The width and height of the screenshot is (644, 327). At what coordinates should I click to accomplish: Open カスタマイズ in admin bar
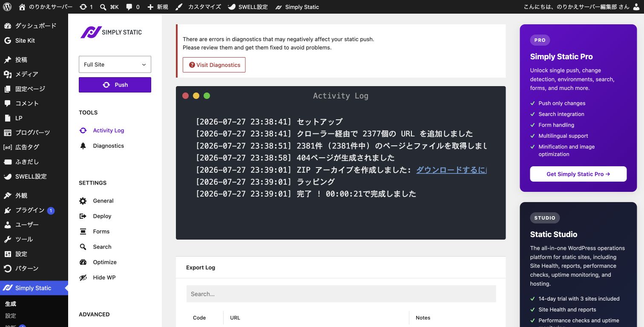tap(198, 7)
